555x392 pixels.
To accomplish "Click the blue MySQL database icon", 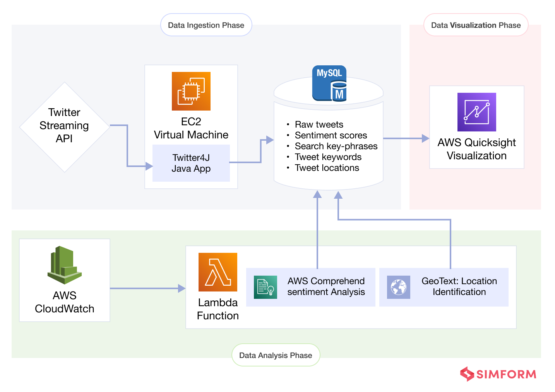I will pos(329,83).
